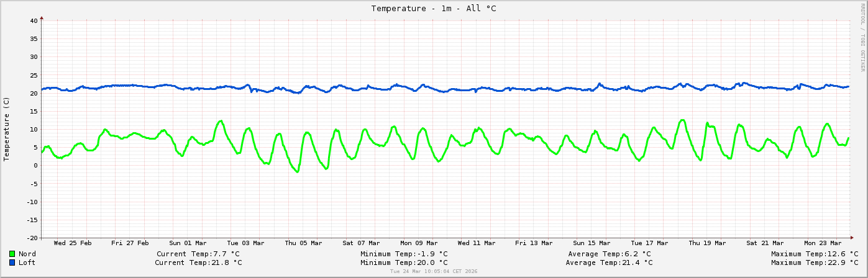Click the graph title 'Temperature - 1m - All °C'
This screenshot has width=868, height=278.
(x=434, y=9)
